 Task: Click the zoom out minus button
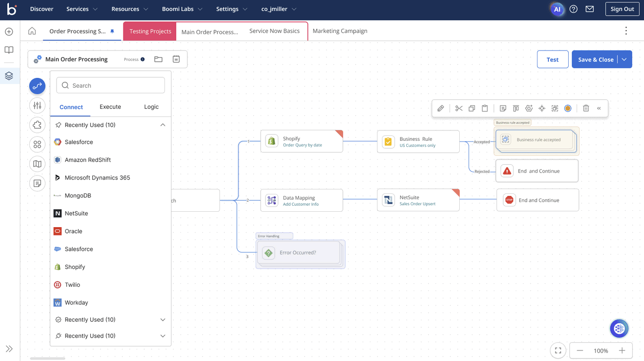click(580, 351)
